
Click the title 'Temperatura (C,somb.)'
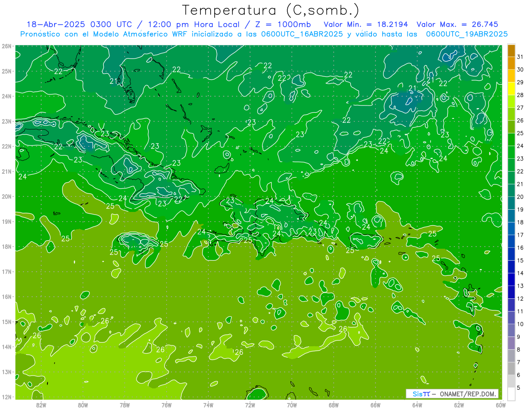coord(271,10)
